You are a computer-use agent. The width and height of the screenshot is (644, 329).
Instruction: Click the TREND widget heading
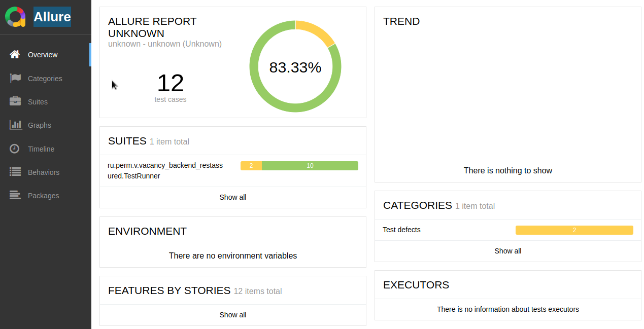pyautogui.click(x=401, y=21)
